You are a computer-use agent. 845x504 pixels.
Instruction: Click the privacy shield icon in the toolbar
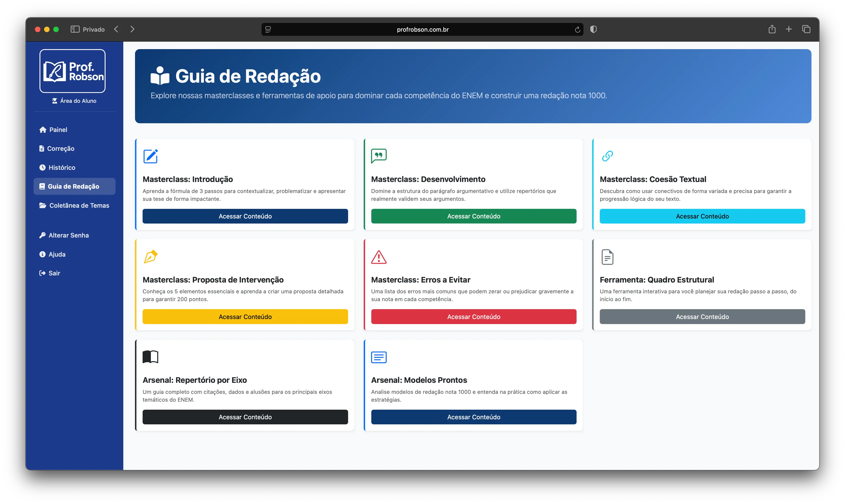[594, 29]
